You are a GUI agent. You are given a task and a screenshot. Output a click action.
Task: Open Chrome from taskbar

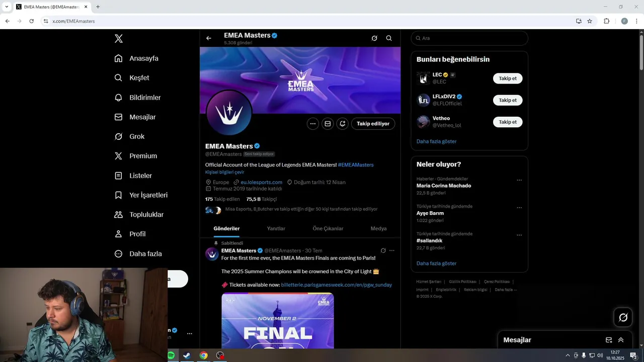203,355
